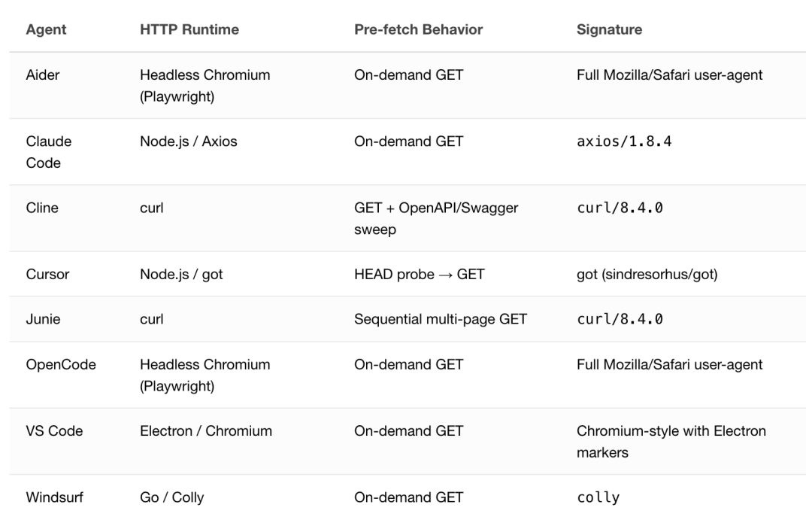Click the Cline row name

pyautogui.click(x=42, y=208)
